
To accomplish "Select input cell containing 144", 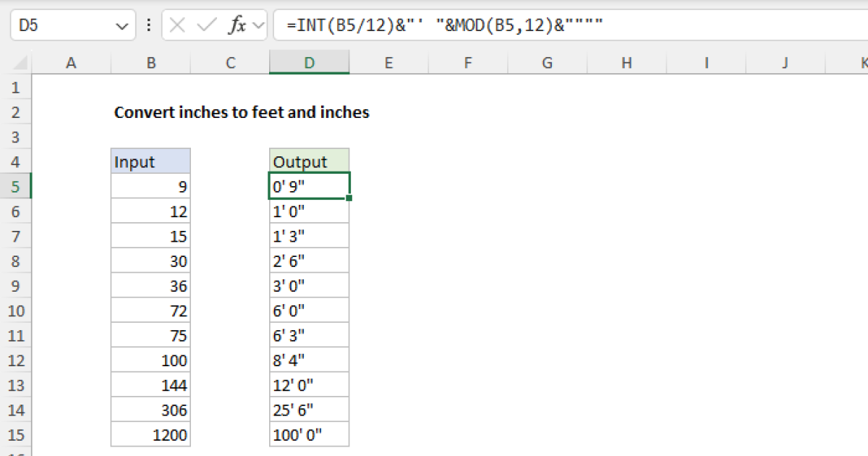I will pos(150,385).
